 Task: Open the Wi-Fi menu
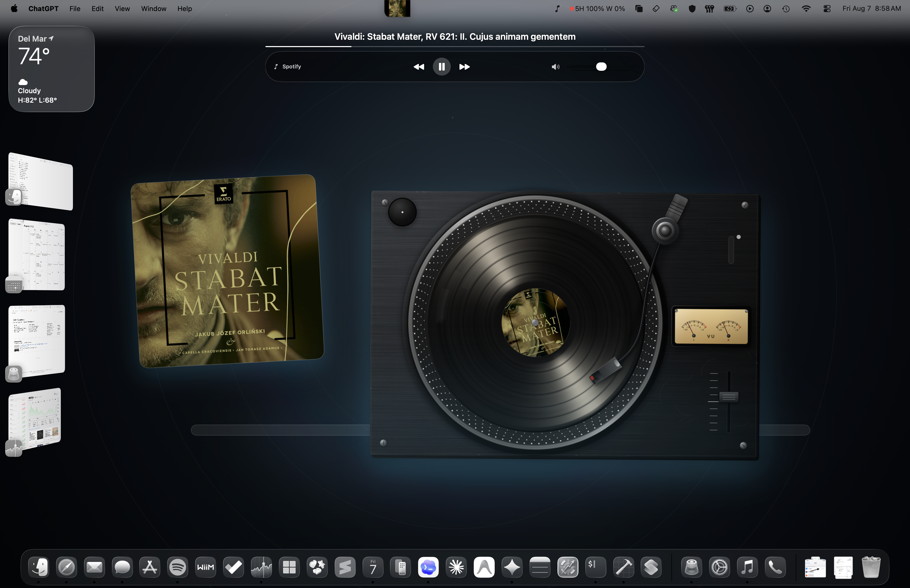pos(806,8)
